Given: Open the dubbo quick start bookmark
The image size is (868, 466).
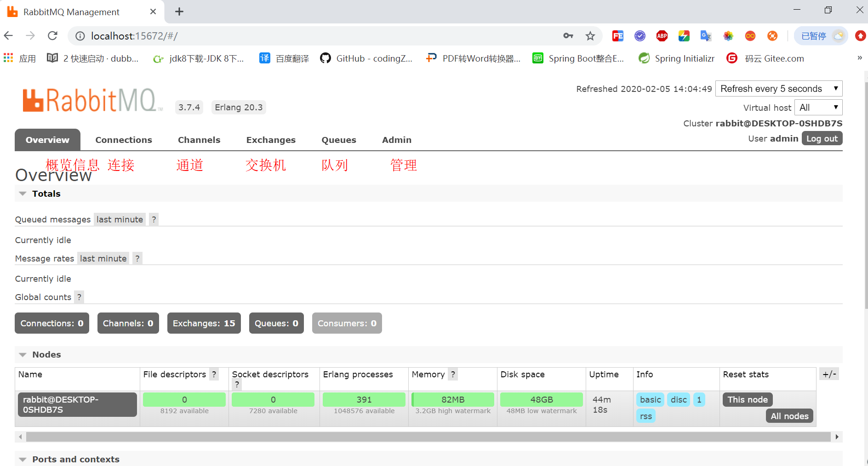Looking at the screenshot, I should coord(93,58).
